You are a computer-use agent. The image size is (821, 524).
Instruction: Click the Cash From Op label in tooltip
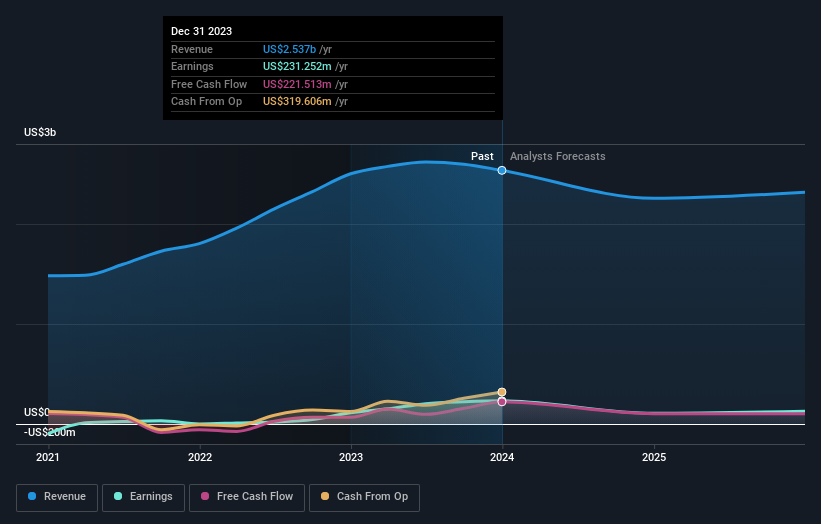click(206, 102)
